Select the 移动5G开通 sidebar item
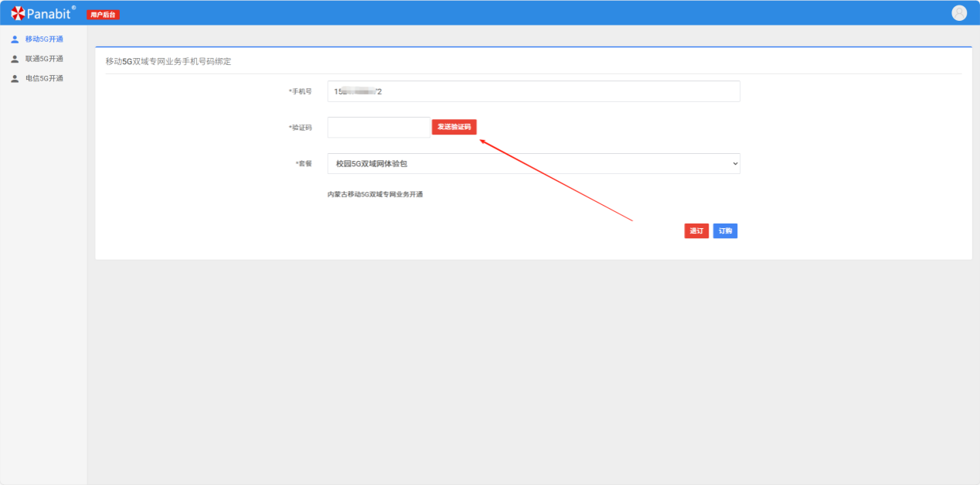980x485 pixels. [44, 39]
